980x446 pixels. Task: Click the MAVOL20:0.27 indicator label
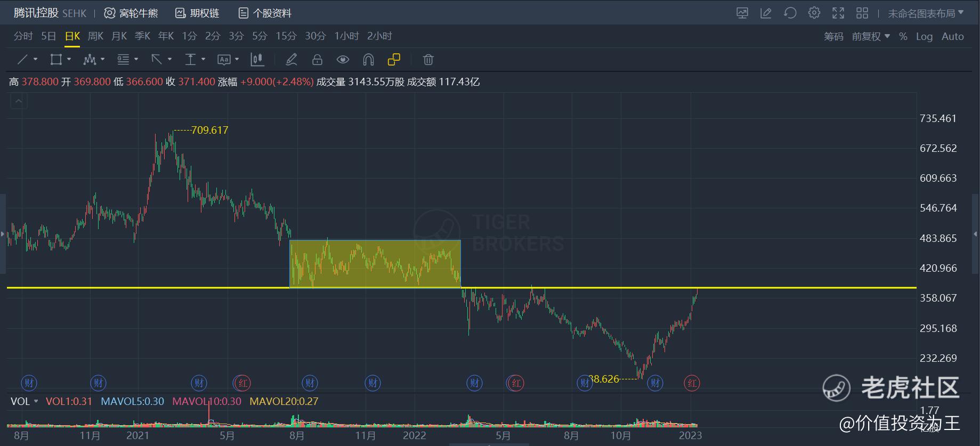(284, 401)
